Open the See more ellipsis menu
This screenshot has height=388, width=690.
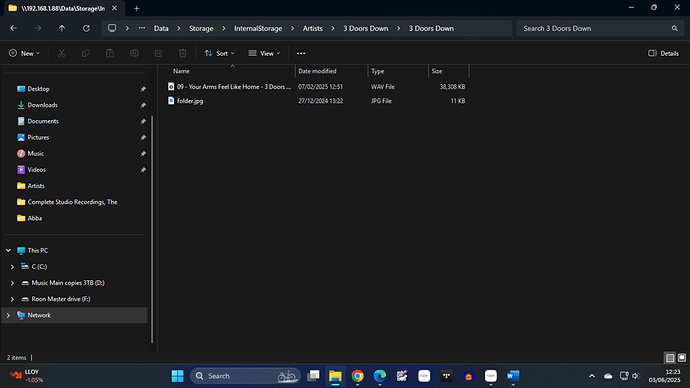coord(301,53)
